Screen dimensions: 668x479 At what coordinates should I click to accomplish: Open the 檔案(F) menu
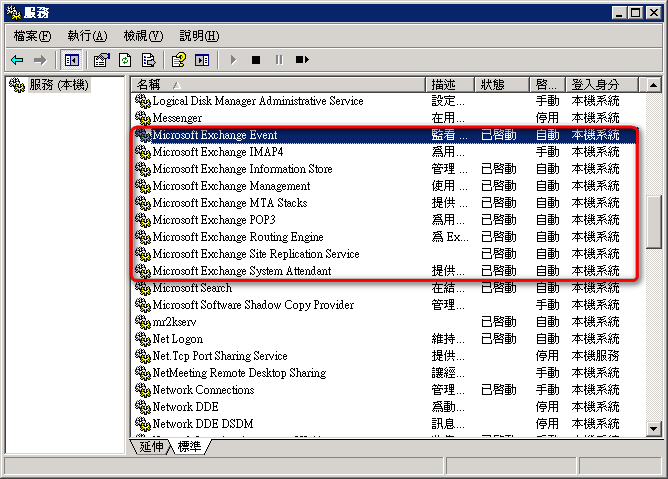click(x=32, y=36)
